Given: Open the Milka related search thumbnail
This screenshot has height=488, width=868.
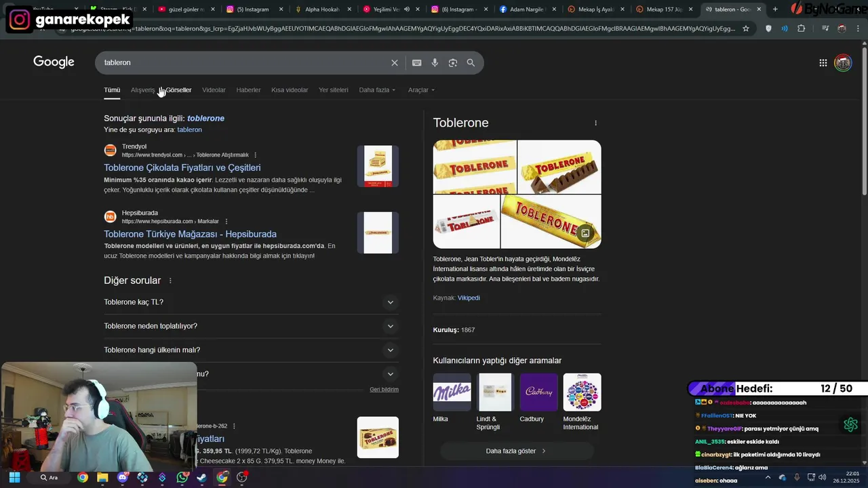Looking at the screenshot, I should coord(452,392).
